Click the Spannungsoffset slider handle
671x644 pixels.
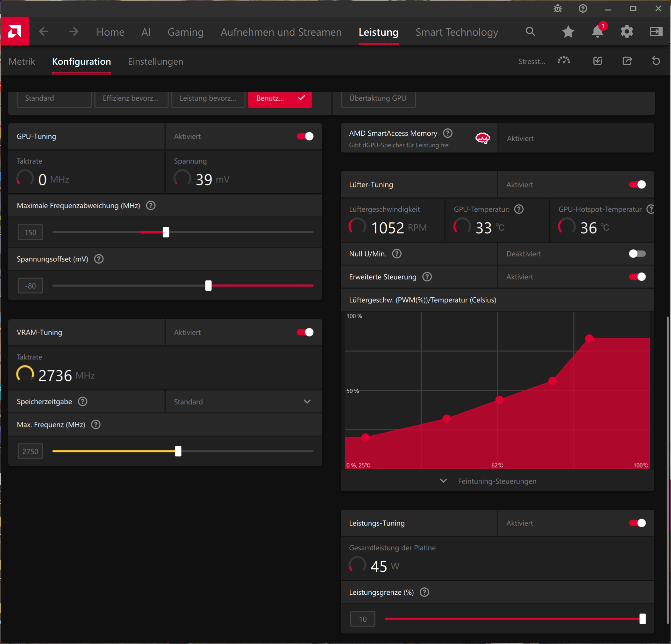tap(208, 285)
